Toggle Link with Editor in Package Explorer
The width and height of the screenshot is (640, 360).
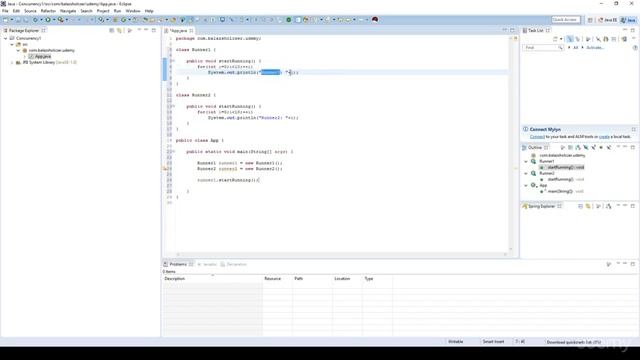(120, 31)
